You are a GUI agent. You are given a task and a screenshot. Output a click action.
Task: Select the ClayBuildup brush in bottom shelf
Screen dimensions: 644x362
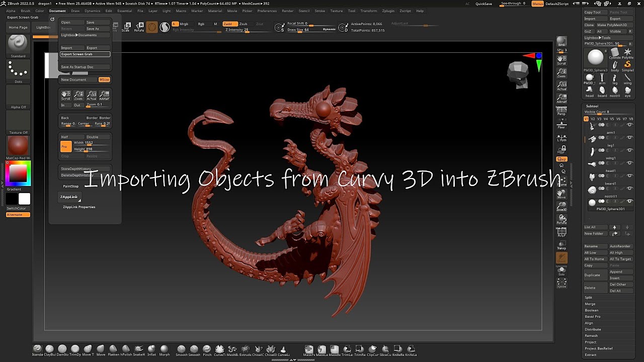click(50, 349)
